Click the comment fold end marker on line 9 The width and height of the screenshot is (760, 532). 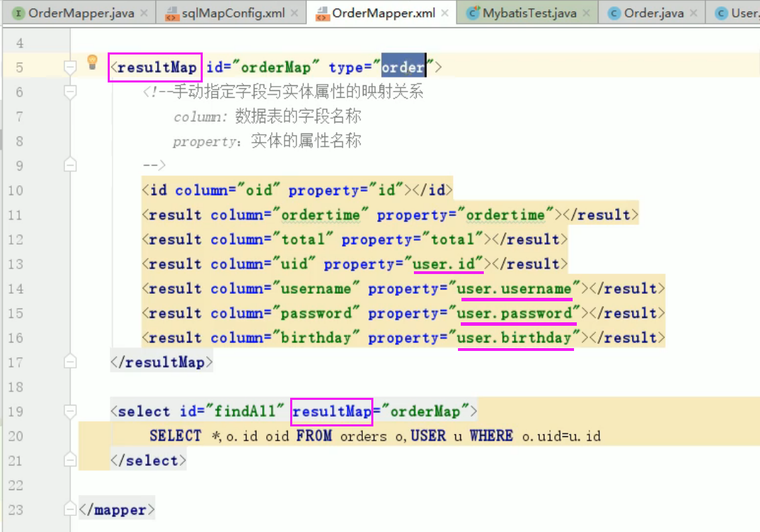click(x=71, y=165)
